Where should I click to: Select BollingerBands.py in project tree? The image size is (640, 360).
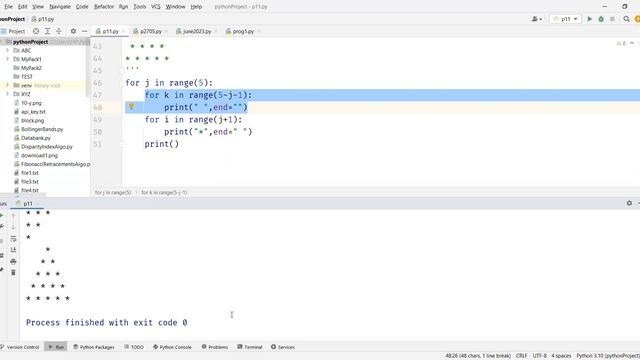point(42,129)
